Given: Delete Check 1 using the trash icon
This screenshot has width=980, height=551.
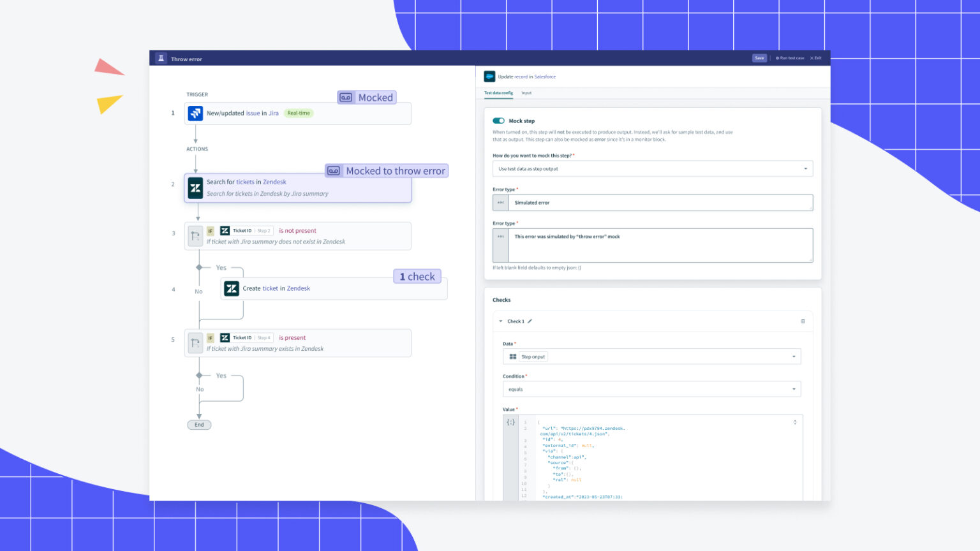Looking at the screenshot, I should [x=803, y=321].
